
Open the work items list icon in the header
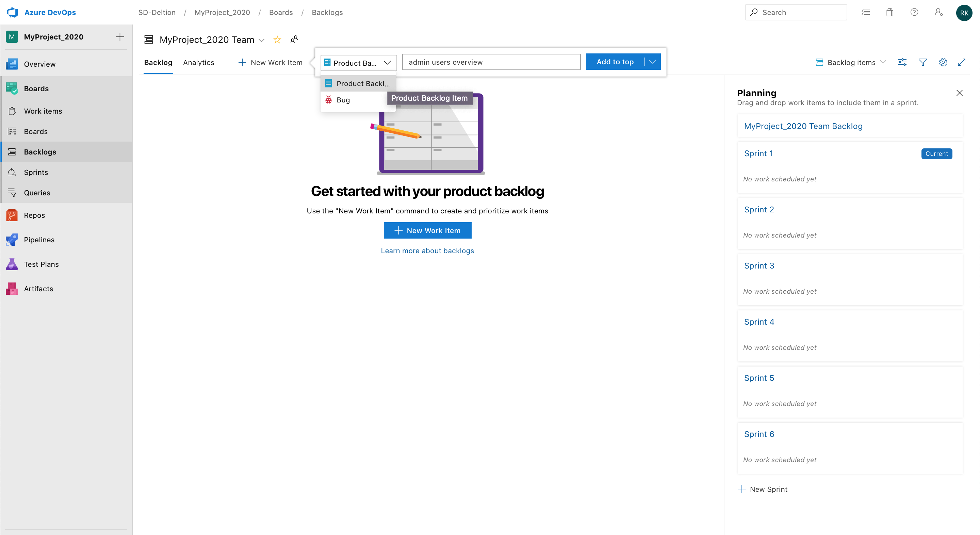tap(865, 12)
